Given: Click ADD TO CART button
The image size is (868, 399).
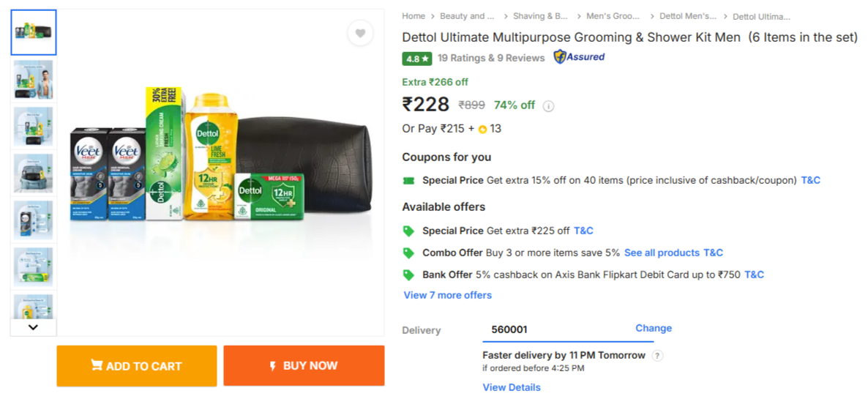Looking at the screenshot, I should click(x=137, y=366).
